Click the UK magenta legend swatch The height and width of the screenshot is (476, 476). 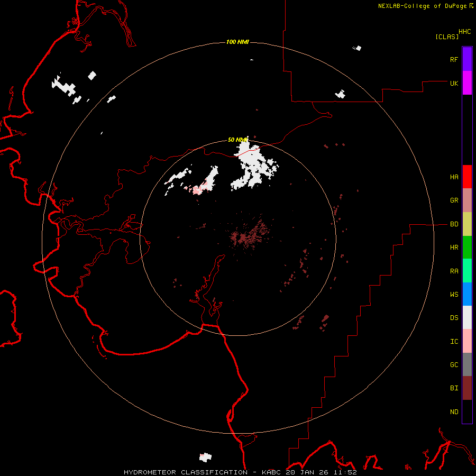pyautogui.click(x=467, y=83)
